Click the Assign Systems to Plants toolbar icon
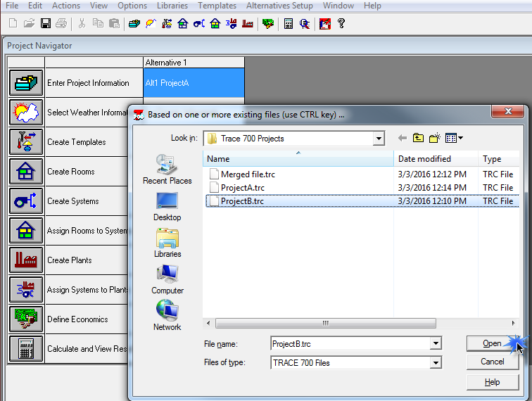Screen dimensions: 532x401 232,24
